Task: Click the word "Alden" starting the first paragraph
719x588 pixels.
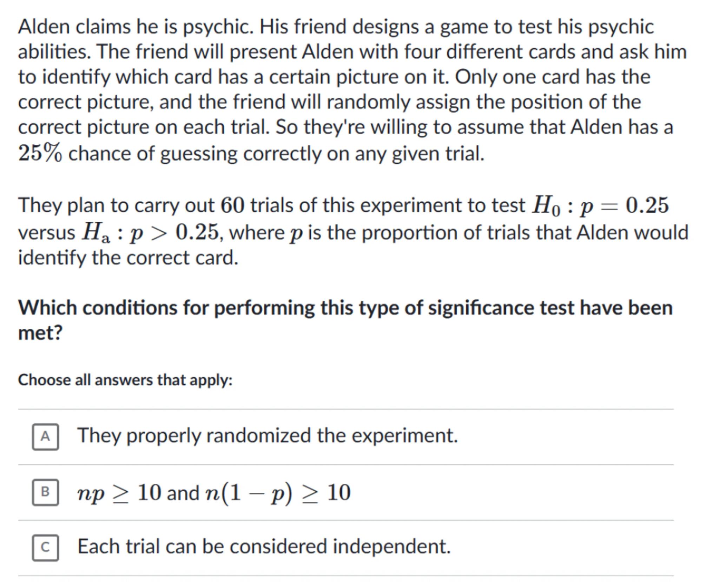Action: [x=44, y=27]
